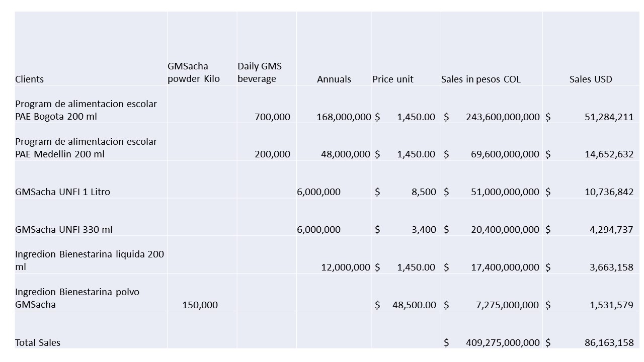Click the Daily GMS beverage header

click(x=260, y=72)
